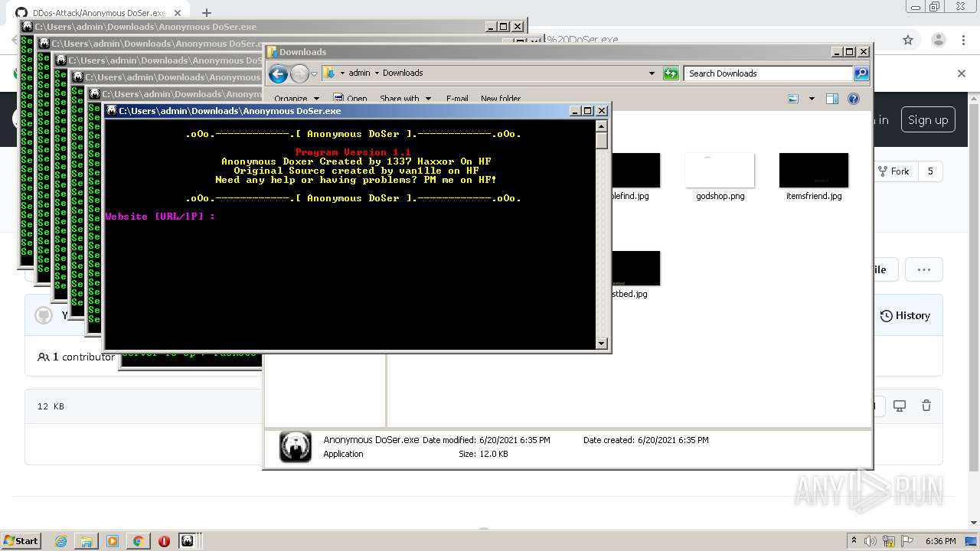
Task: Toggle the preview pane icon
Action: (x=832, y=99)
